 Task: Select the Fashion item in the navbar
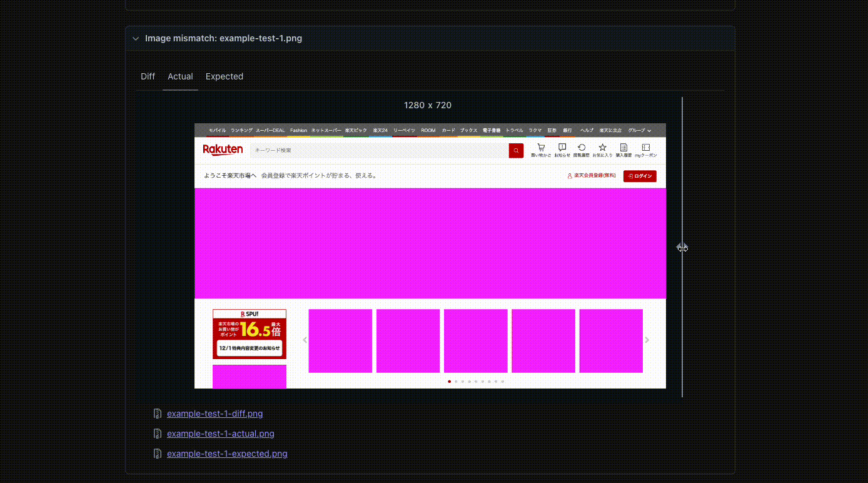click(x=298, y=130)
